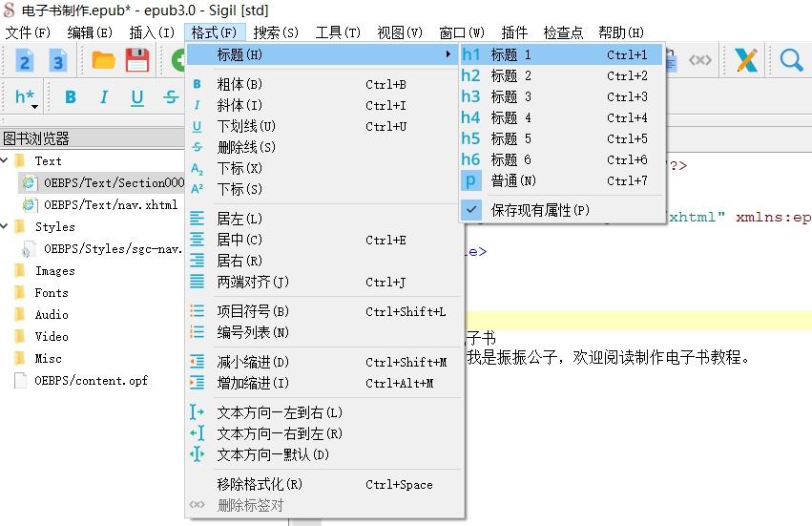
Task: Select OEBPS/Text/Section000 file
Action: coord(114,182)
